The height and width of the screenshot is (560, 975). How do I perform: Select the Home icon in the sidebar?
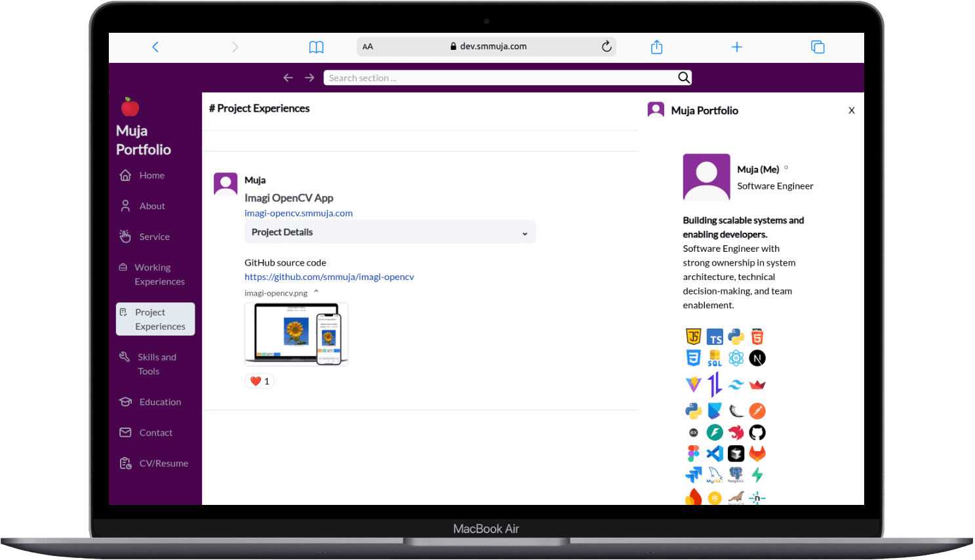point(125,175)
